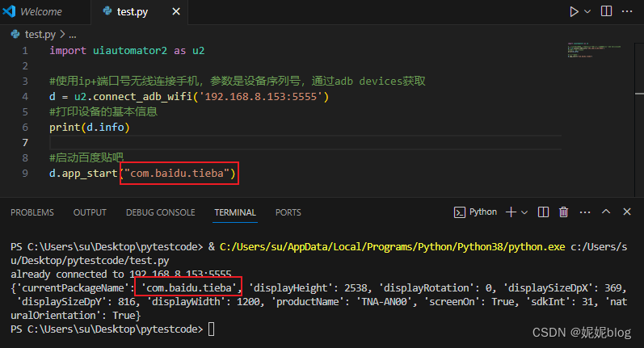Screen dimensions: 644x348
Task: Click 'print' on line 6
Action: pyautogui.click(x=65, y=128)
